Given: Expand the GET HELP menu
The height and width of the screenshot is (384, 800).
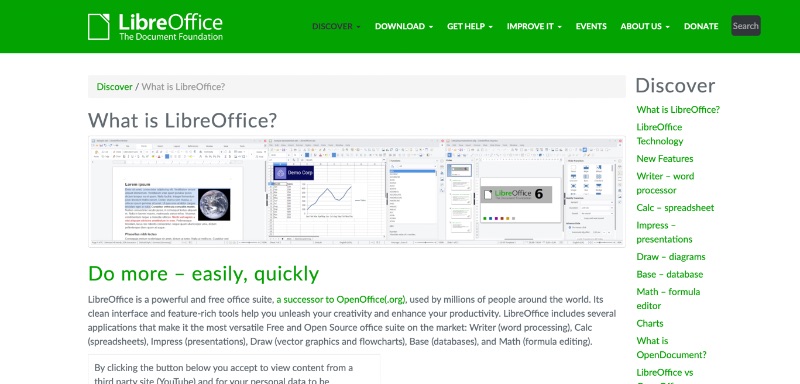Looking at the screenshot, I should tap(470, 27).
